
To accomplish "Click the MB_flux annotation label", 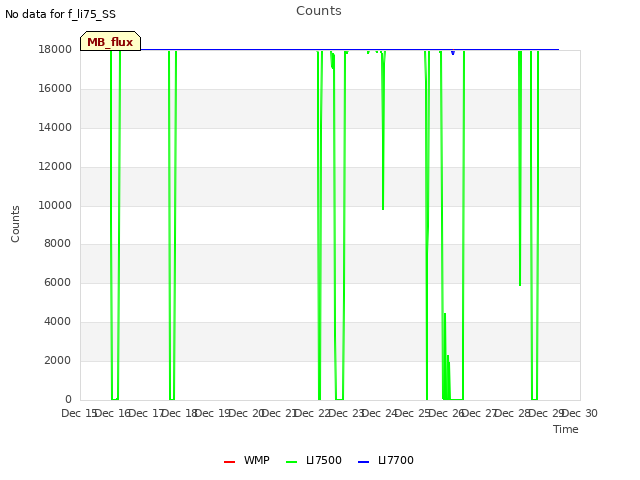I will 110,41.
